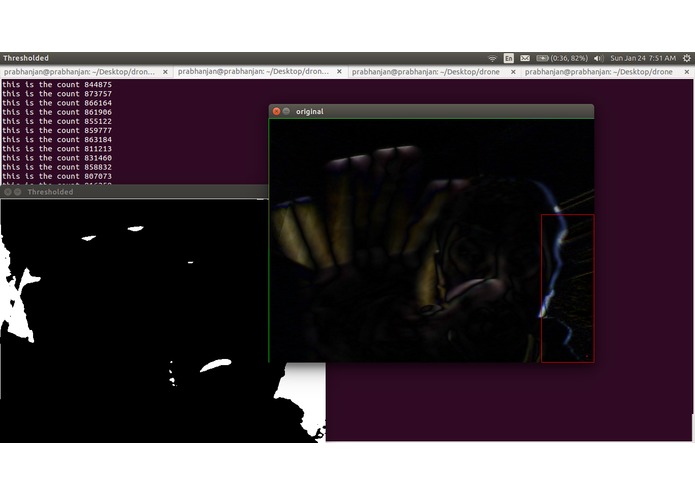Open the sound volume indicator

(x=598, y=58)
